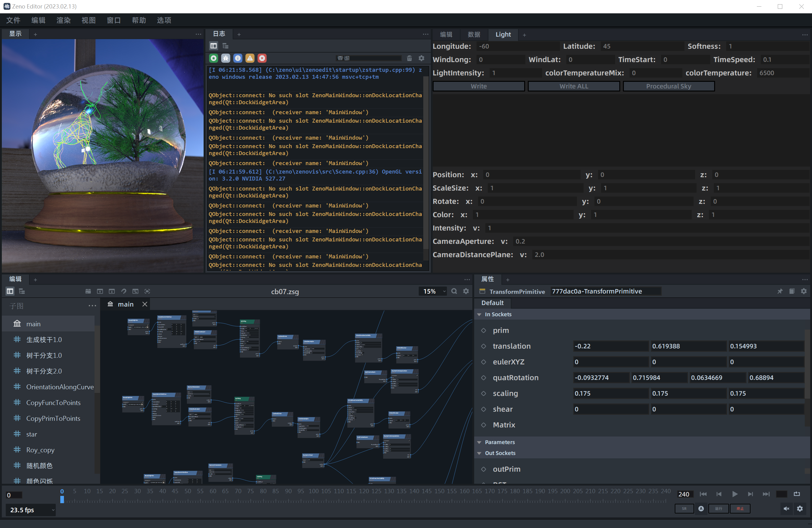Viewport: 812px width, 528px height.
Task: Click the copy icon in properties panel
Action: click(x=792, y=291)
